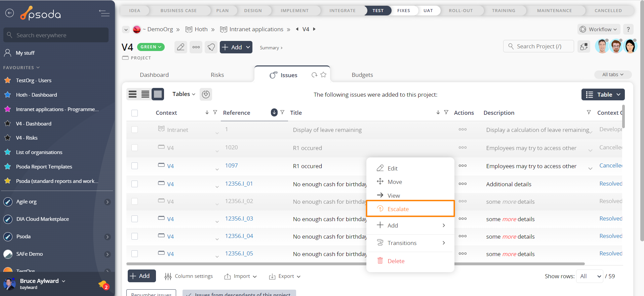This screenshot has height=296, width=644.
Task: Tick the select-all checkbox in table header
Action: (x=135, y=113)
